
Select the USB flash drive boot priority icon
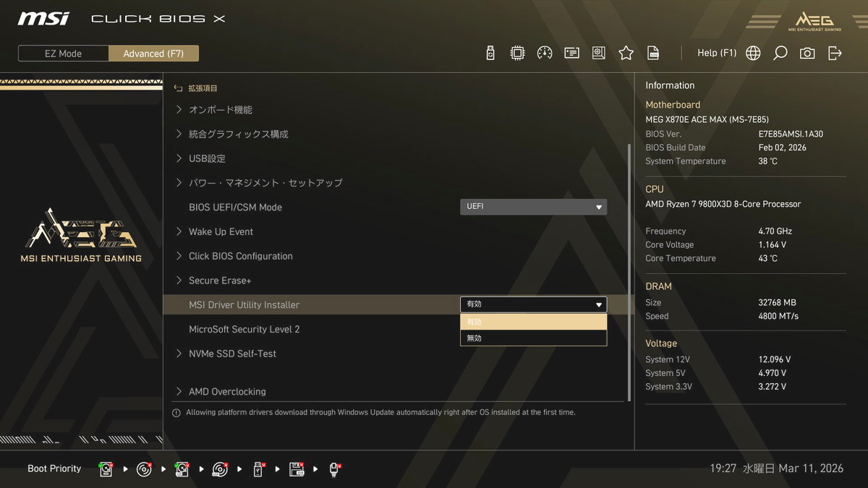click(258, 469)
